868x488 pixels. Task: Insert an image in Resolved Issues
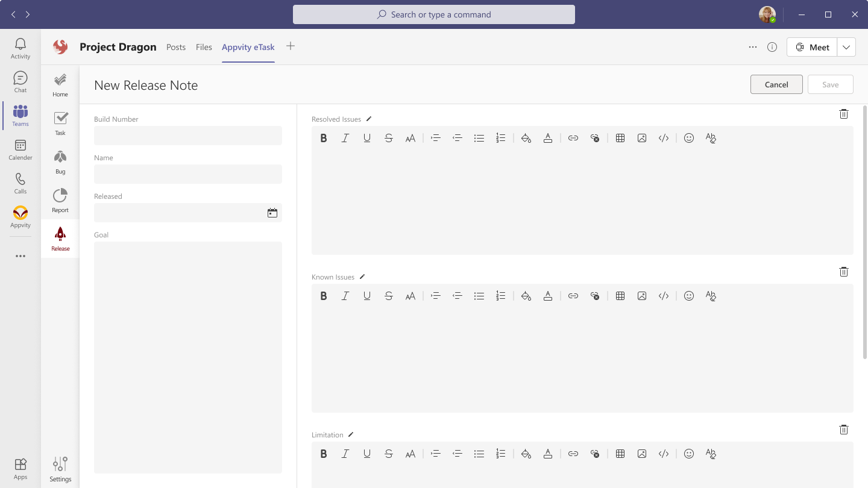[x=642, y=138]
